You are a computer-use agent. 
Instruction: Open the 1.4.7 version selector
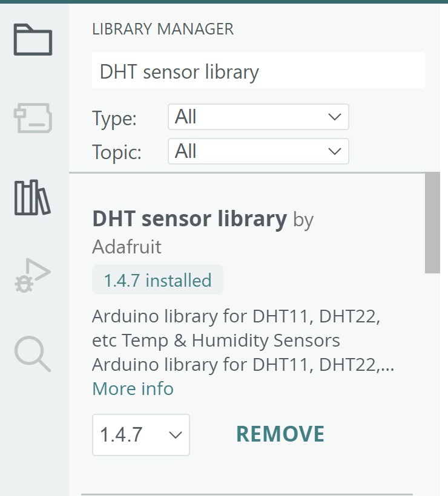pos(140,434)
